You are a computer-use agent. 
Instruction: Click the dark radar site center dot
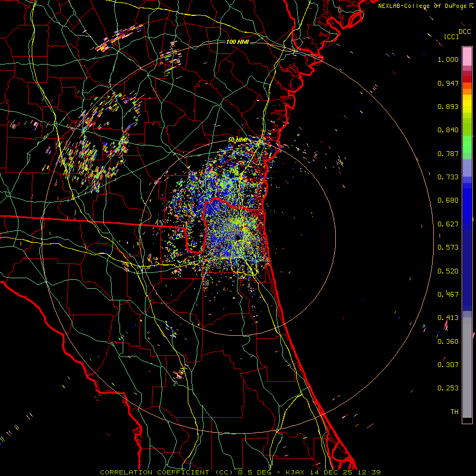point(237,236)
